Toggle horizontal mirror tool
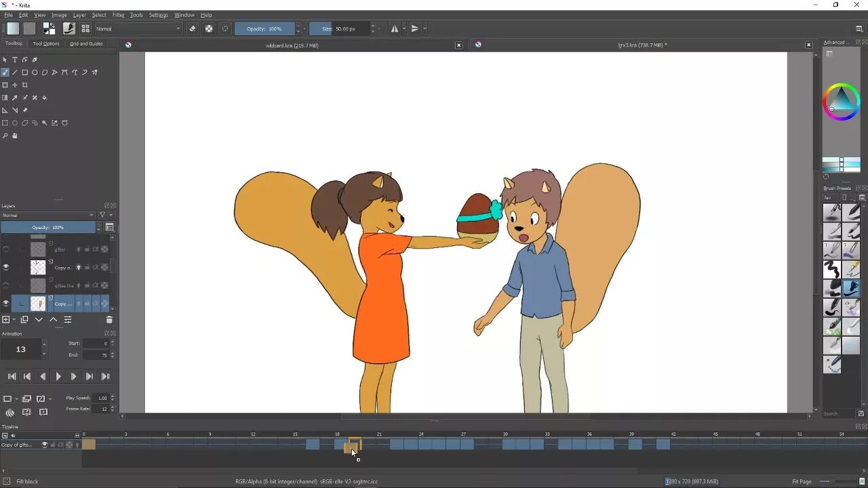Screen dimensions: 868x488 pyautogui.click(x=395, y=28)
